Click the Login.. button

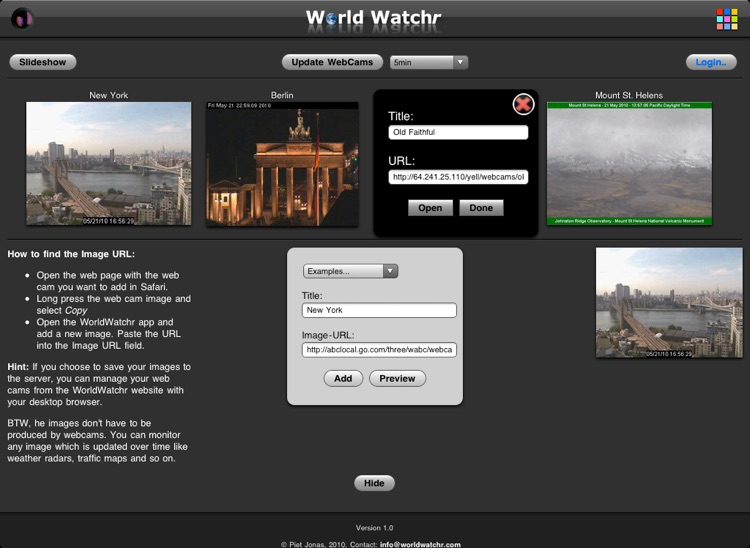[x=711, y=62]
